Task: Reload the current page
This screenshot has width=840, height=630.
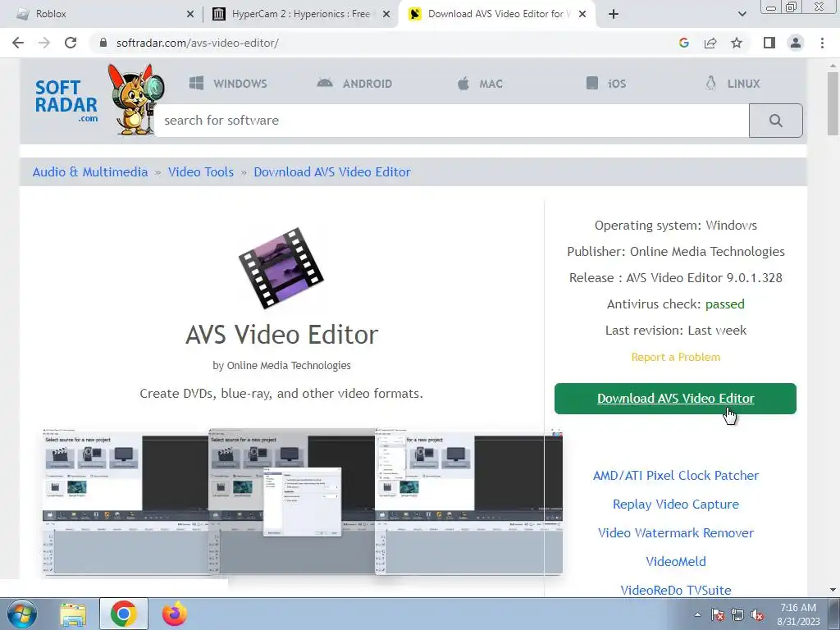Action: pos(71,43)
